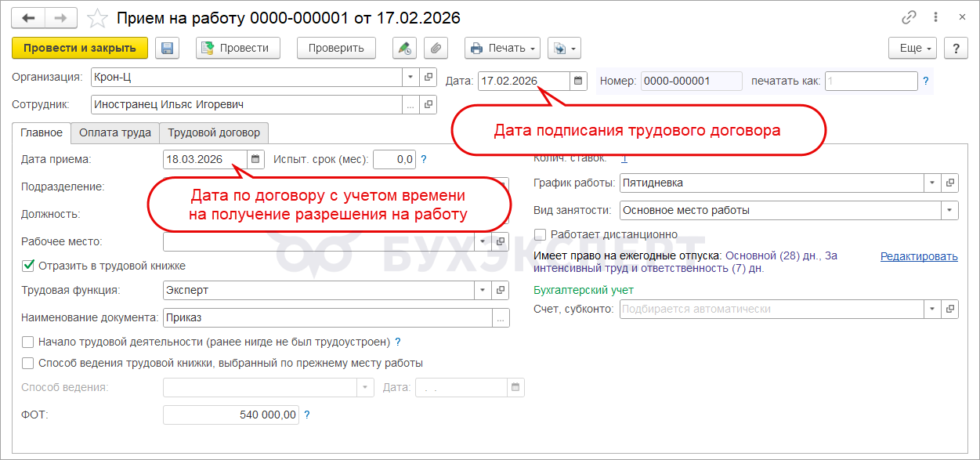Viewport: 980px width, 460px height.
Task: Save document via the floppy disk icon
Action: tap(167, 48)
